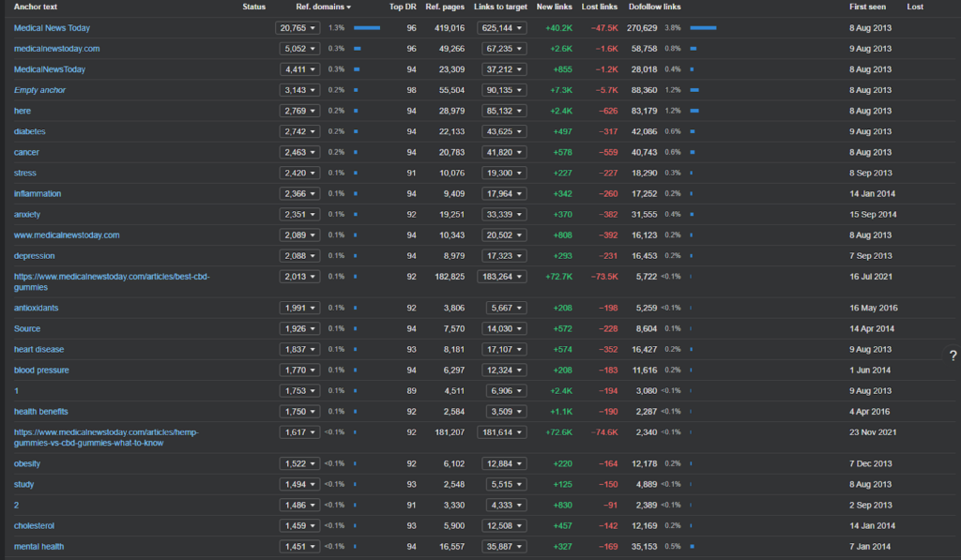Sort by New links column header
The image size is (961, 560).
tap(554, 7)
